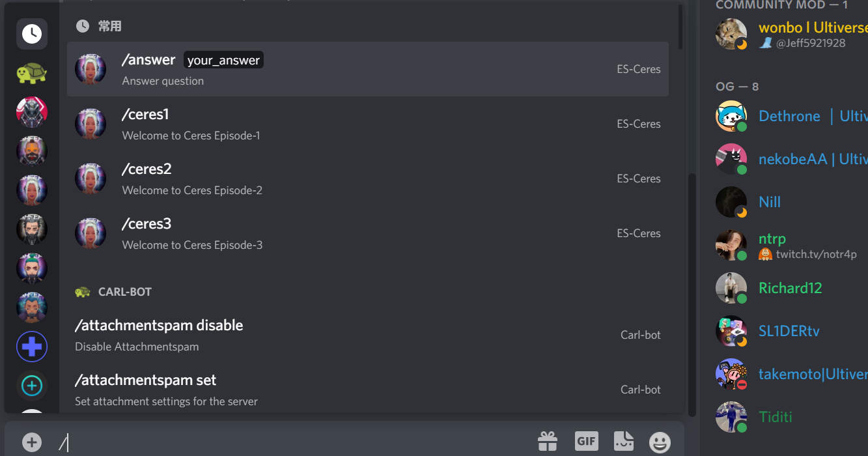Open Dethrone's member profile
Screen dimensions: 868x456
click(789, 117)
